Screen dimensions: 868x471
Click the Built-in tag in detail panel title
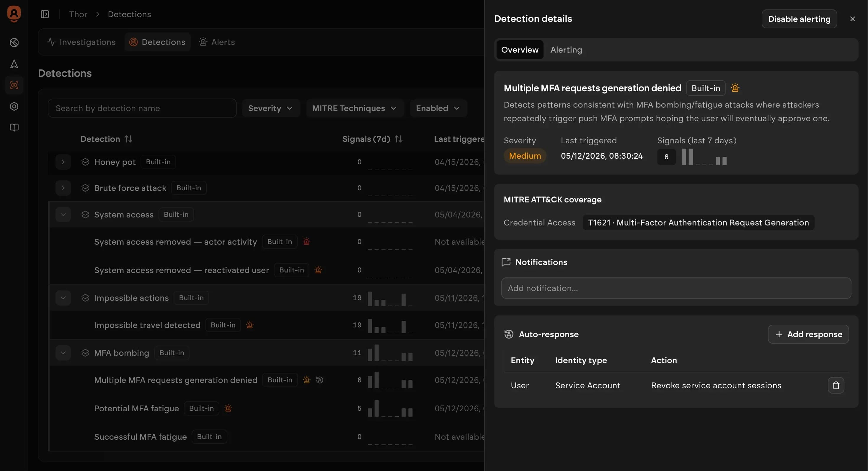click(x=706, y=88)
